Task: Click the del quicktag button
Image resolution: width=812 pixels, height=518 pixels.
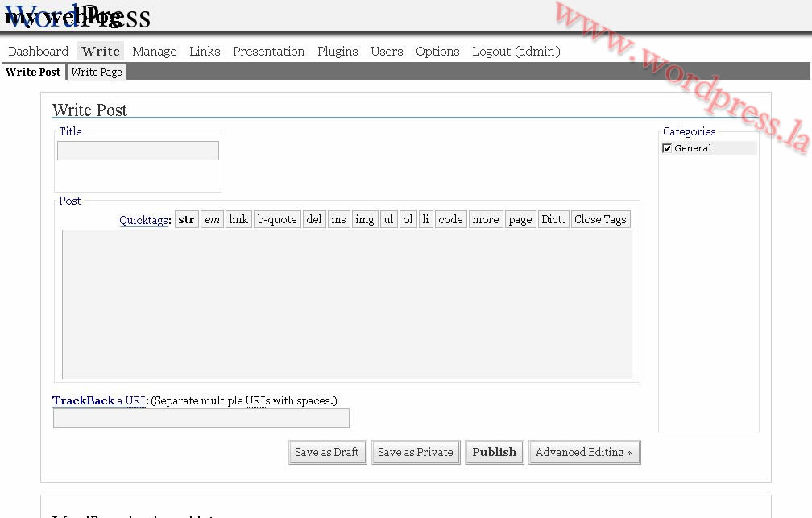Action: [314, 219]
